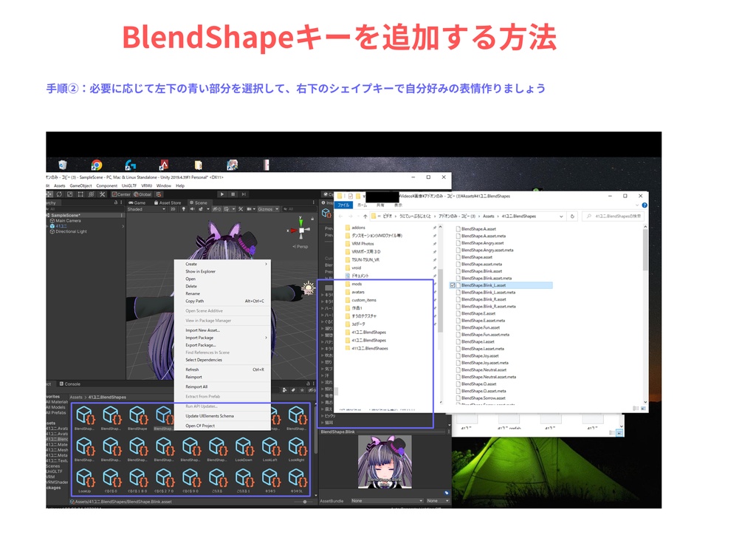Click the scene lighting icon in Scene view toolbar
This screenshot has height=535, width=756.
point(183,208)
